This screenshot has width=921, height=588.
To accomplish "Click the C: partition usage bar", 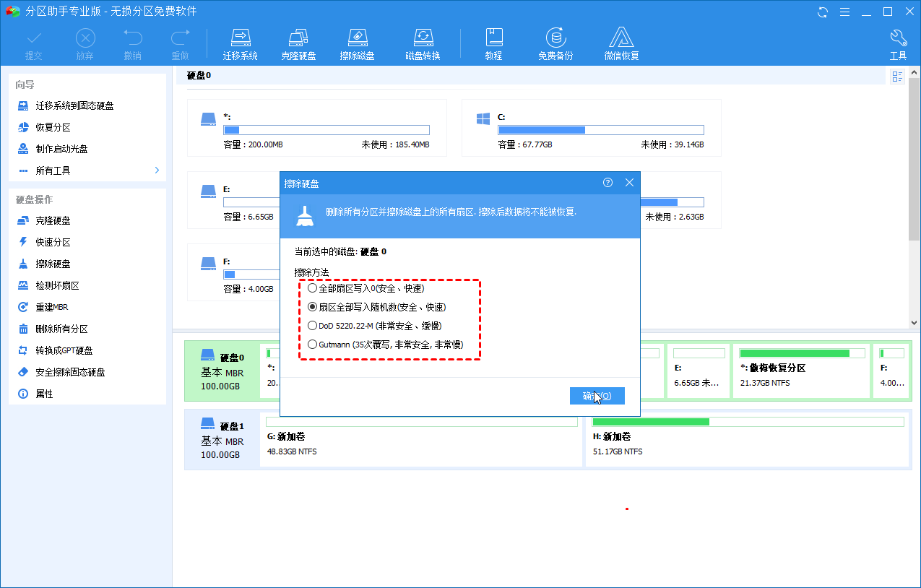I will (x=600, y=130).
